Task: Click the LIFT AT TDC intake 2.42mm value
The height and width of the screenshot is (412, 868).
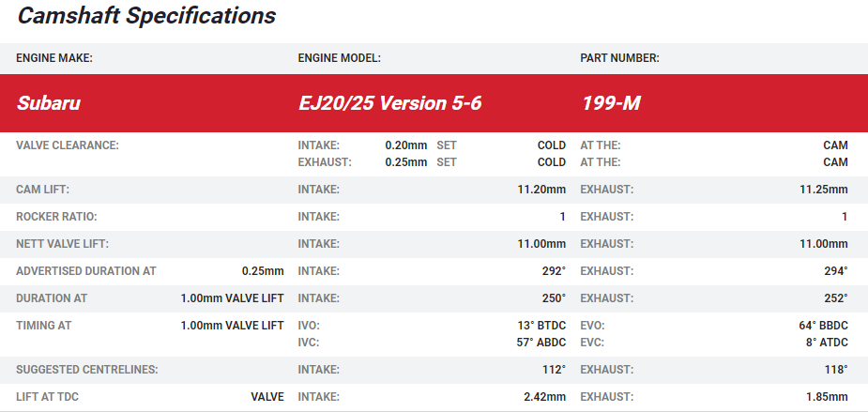Action: click(545, 397)
